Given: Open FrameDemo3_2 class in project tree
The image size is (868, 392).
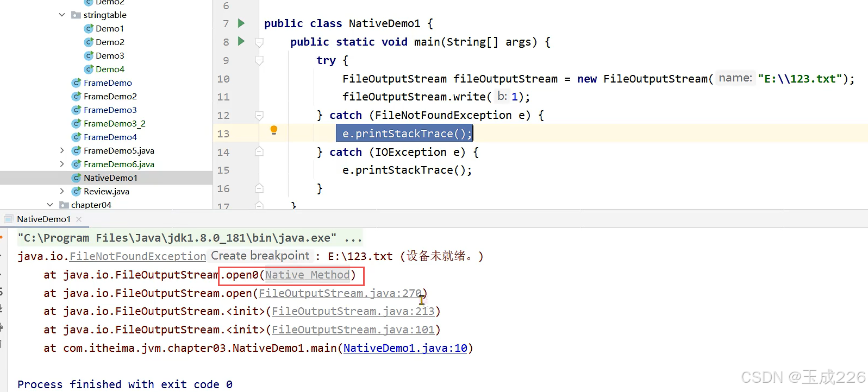Looking at the screenshot, I should (115, 123).
